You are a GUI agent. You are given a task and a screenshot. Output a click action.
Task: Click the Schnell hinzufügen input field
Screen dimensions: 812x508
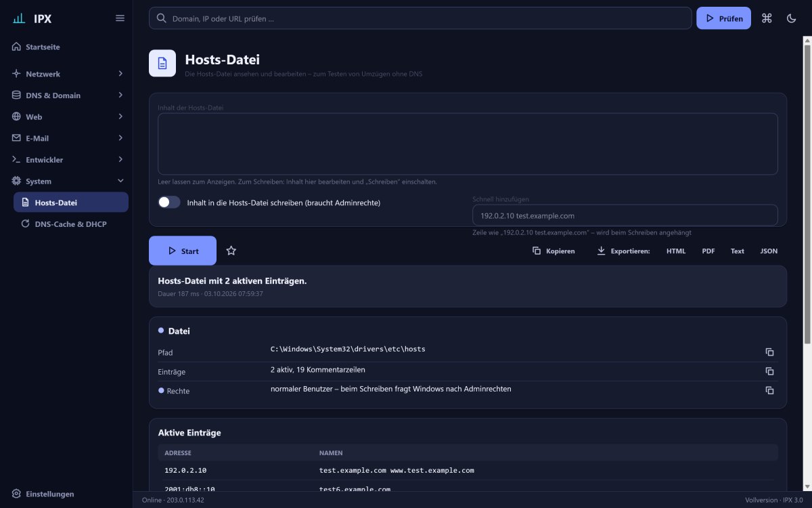(625, 215)
